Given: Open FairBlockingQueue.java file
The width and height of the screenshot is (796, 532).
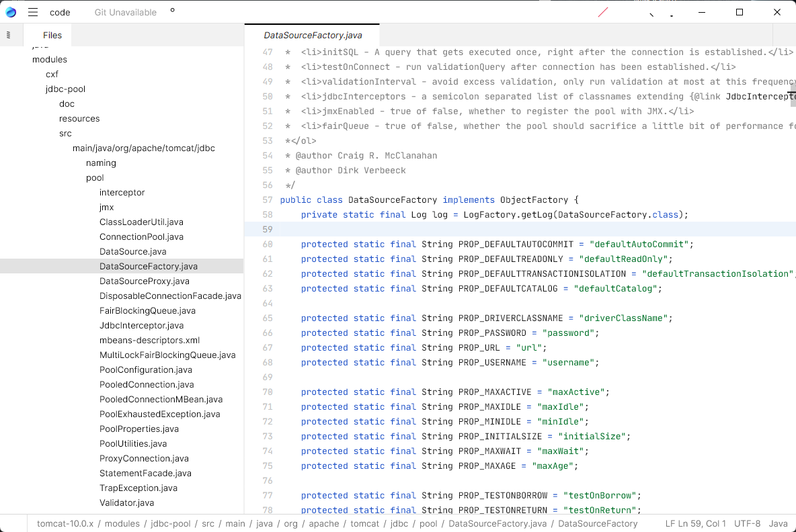Looking at the screenshot, I should (147, 310).
